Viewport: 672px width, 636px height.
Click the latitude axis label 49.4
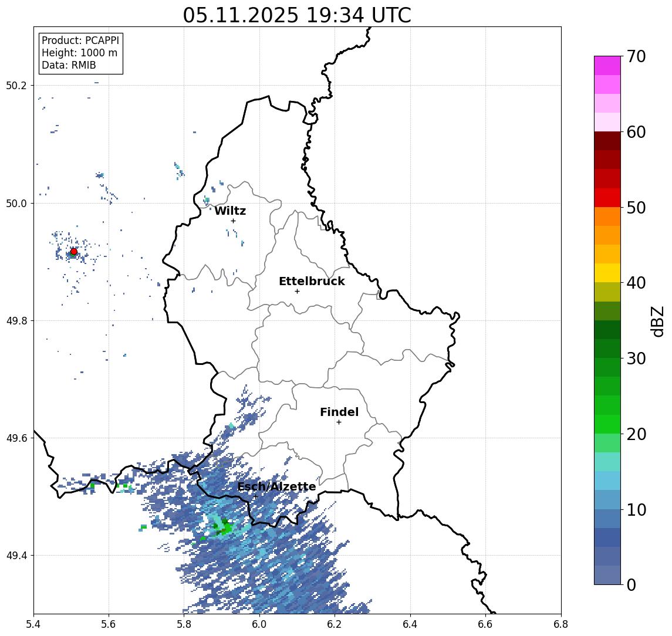click(x=16, y=556)
